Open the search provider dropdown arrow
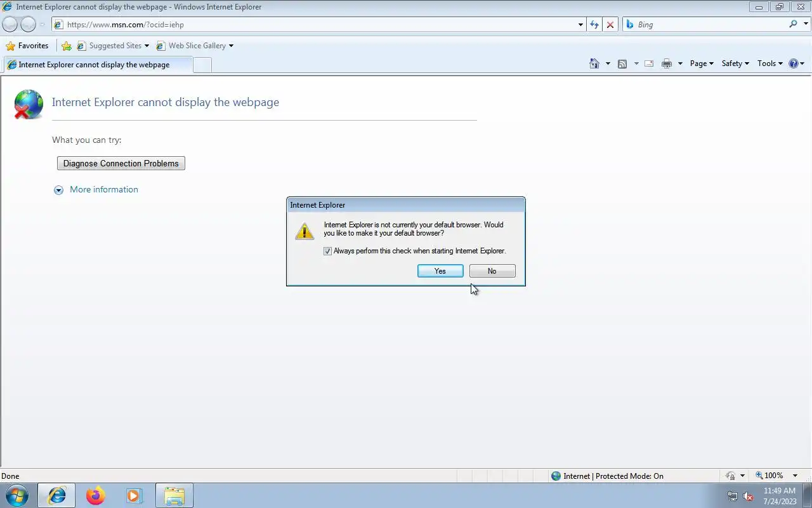 (806, 25)
